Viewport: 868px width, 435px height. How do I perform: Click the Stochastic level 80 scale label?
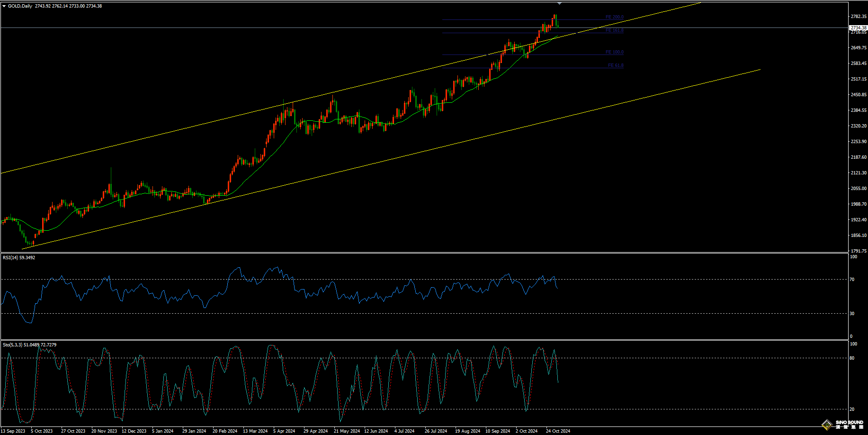[852, 358]
